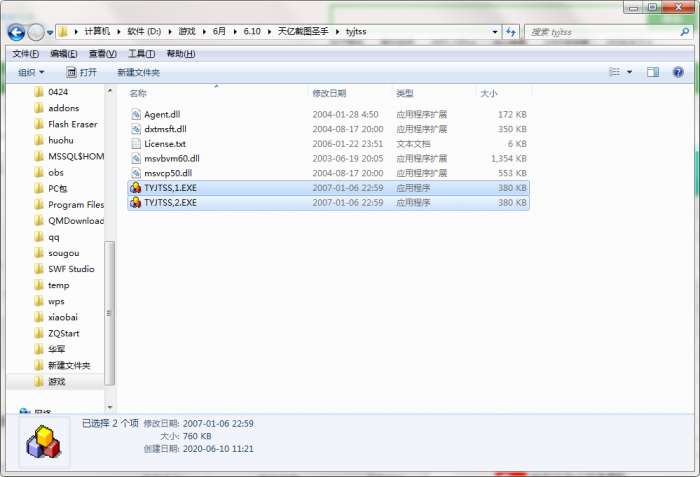Click the navigation pane scroll-up arrow
This screenshot has width=700, height=477.
109,91
